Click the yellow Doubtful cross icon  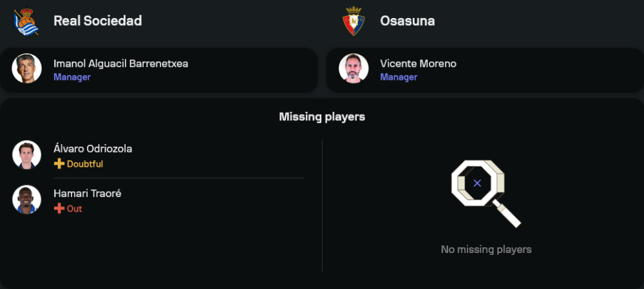59,164
